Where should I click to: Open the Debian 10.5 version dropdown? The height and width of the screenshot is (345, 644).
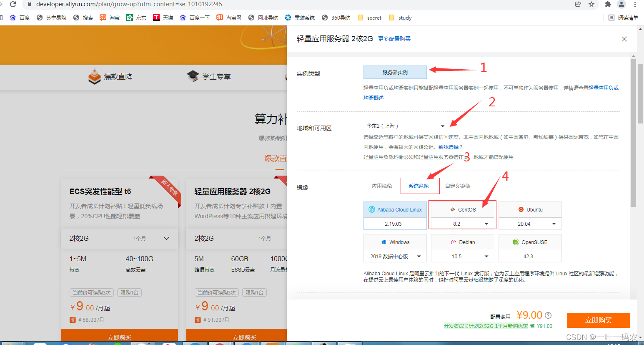coord(463,256)
